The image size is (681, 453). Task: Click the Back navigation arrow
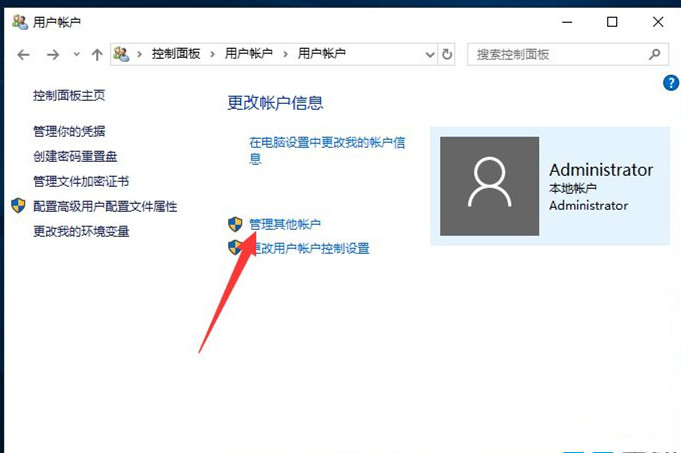pyautogui.click(x=23, y=55)
